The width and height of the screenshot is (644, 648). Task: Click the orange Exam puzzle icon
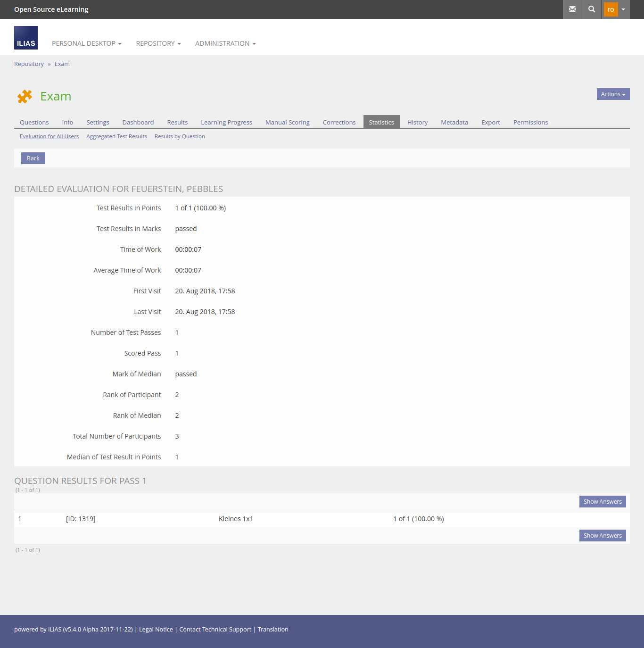click(x=25, y=96)
